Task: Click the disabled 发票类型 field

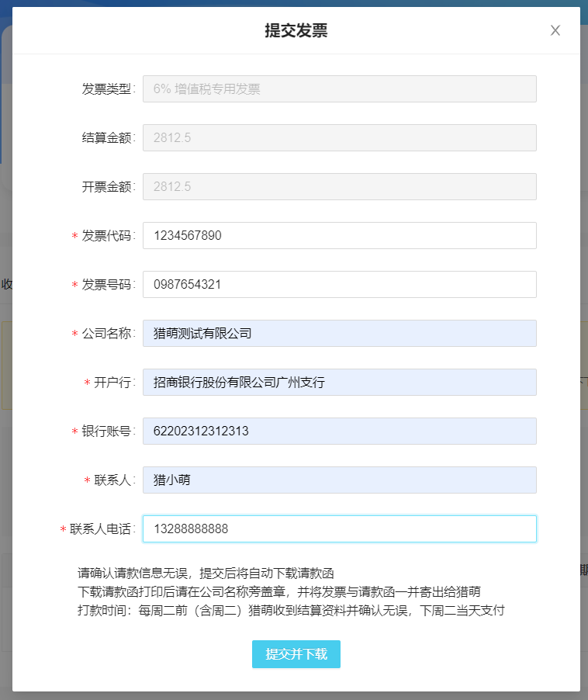Action: pyautogui.click(x=340, y=88)
